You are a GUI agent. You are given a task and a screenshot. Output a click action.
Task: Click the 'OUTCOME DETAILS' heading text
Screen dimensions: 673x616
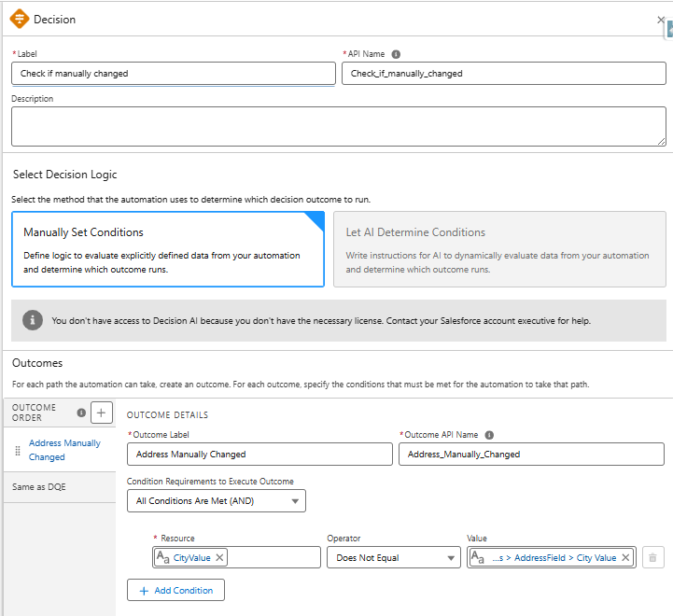click(167, 415)
